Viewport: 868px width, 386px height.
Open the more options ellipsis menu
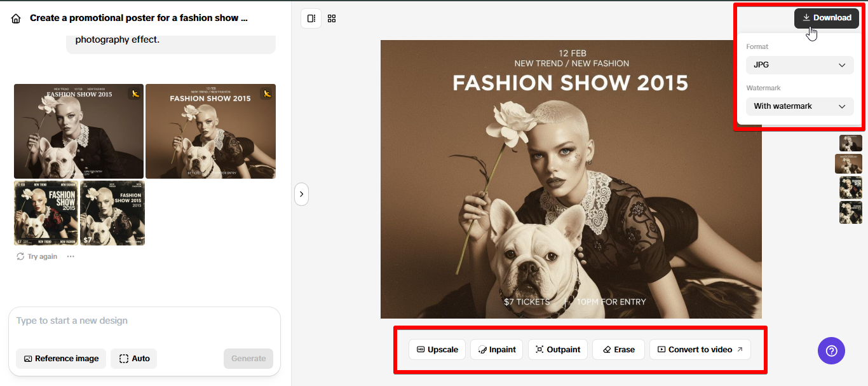[71, 256]
